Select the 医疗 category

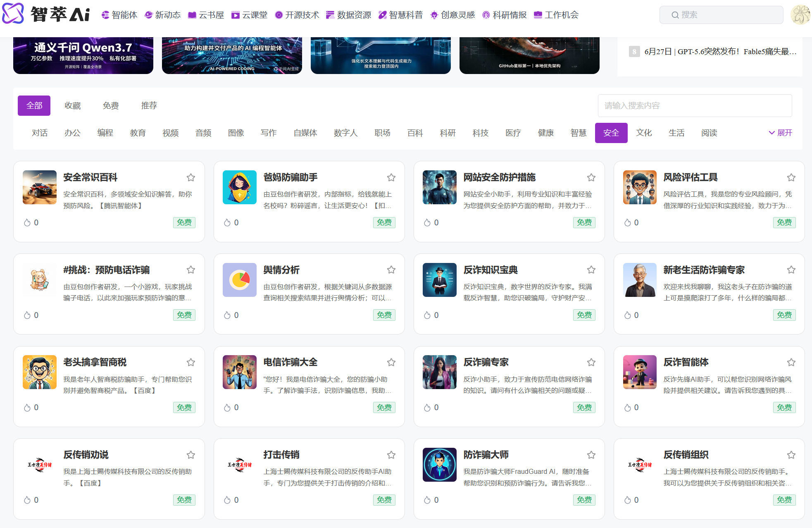click(x=513, y=133)
